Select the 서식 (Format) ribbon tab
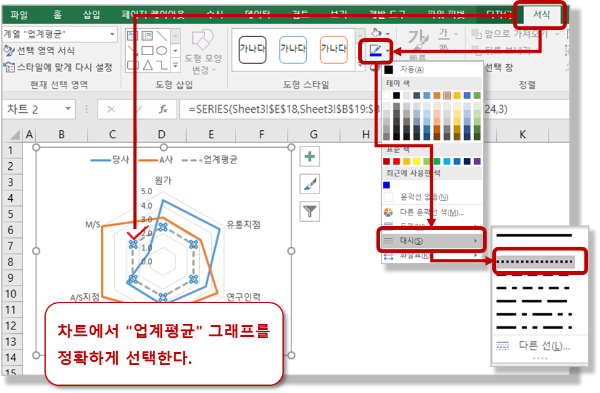600x393 pixels. (x=541, y=15)
